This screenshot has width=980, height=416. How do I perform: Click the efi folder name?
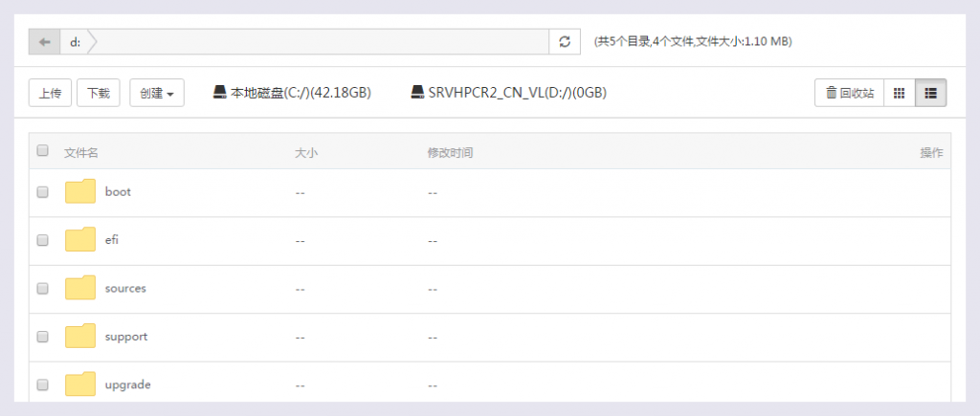coord(112,240)
